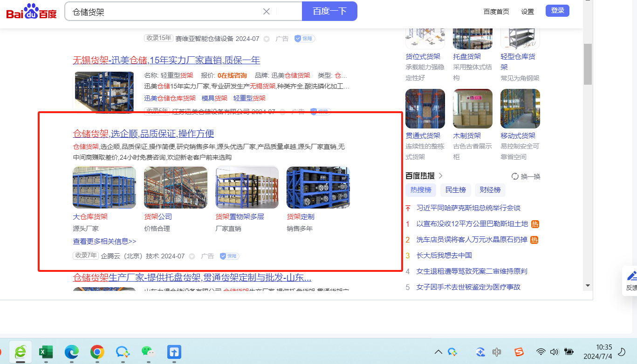Click the 百度一下 search button
The width and height of the screenshot is (637, 364).
(x=329, y=11)
